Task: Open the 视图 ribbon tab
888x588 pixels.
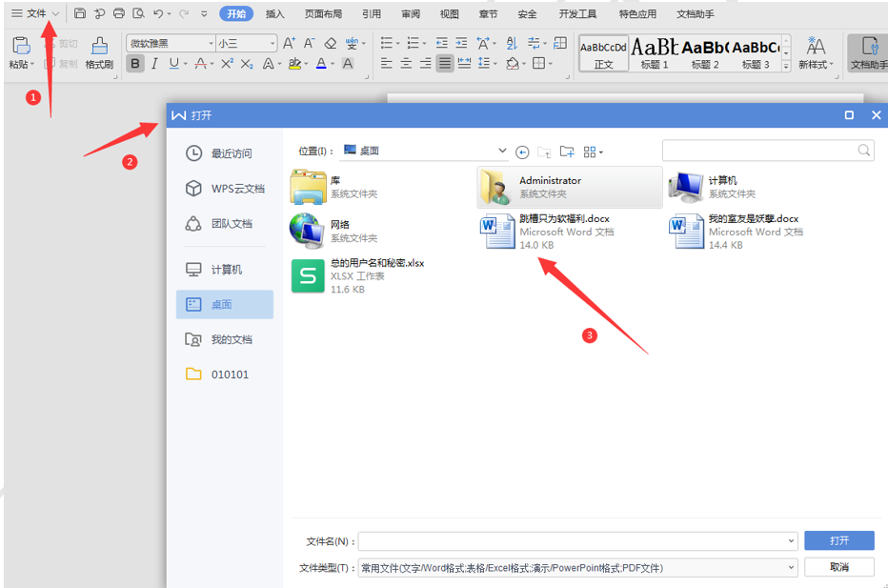Action: point(449,13)
